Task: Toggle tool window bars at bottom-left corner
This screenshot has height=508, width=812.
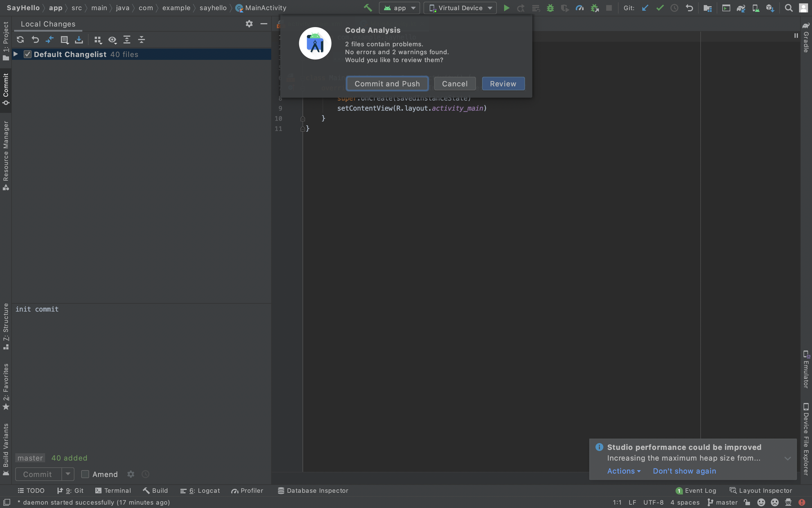Action: point(7,502)
